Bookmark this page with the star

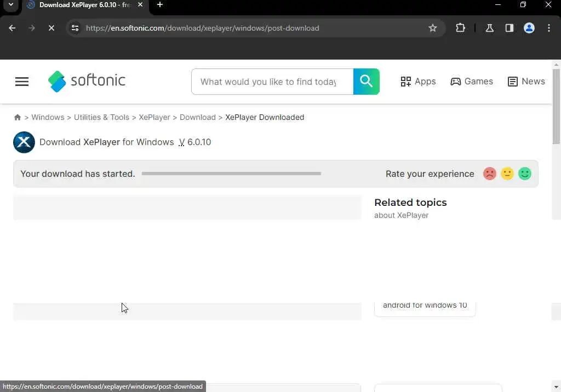coord(433,28)
